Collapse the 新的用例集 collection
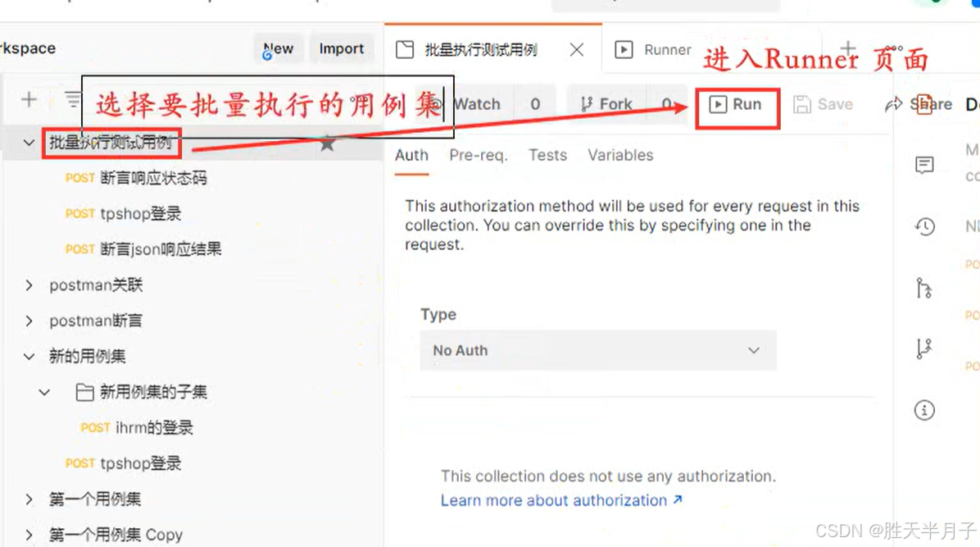This screenshot has height=547, width=980. tap(29, 357)
